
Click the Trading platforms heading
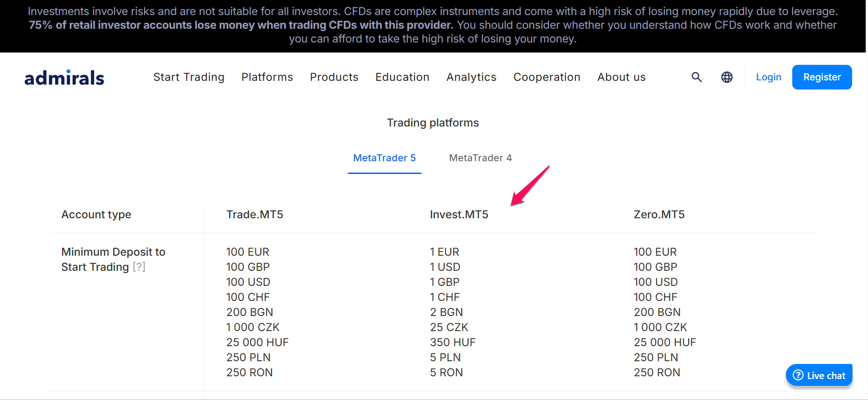coord(433,123)
